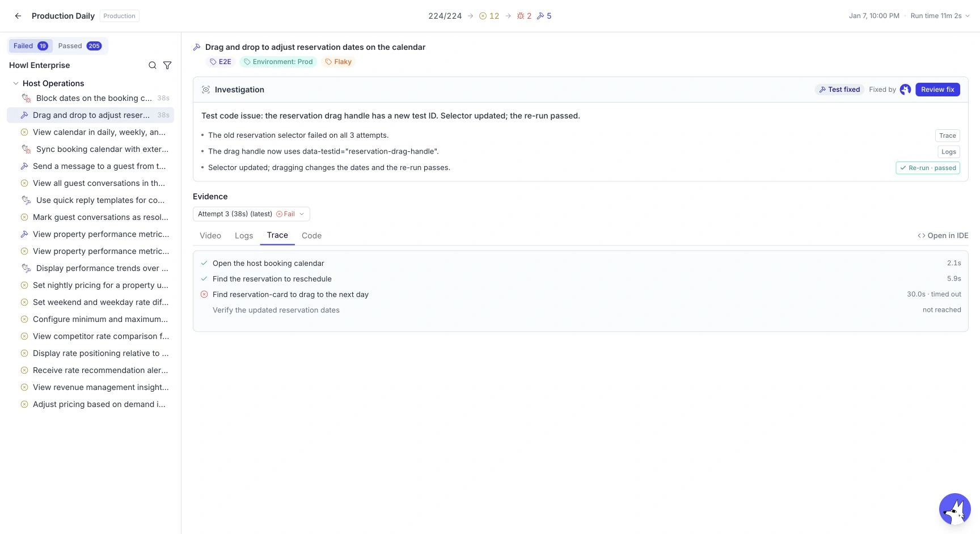
Task: Open the Attempt 3 dropdown
Action: pyautogui.click(x=251, y=214)
